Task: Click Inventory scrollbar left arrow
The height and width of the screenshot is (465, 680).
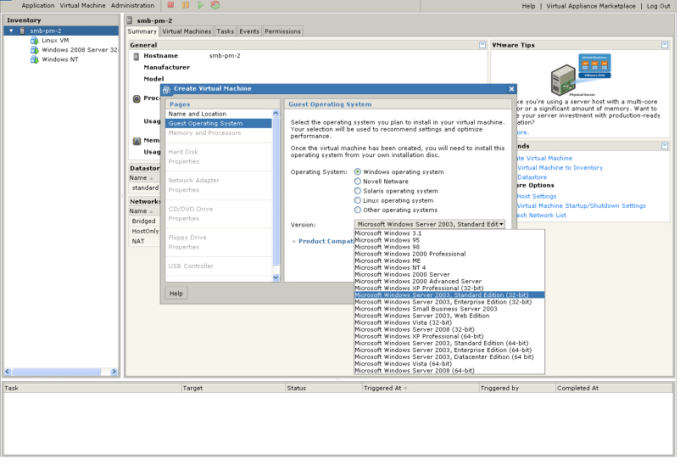Action: click(x=7, y=372)
